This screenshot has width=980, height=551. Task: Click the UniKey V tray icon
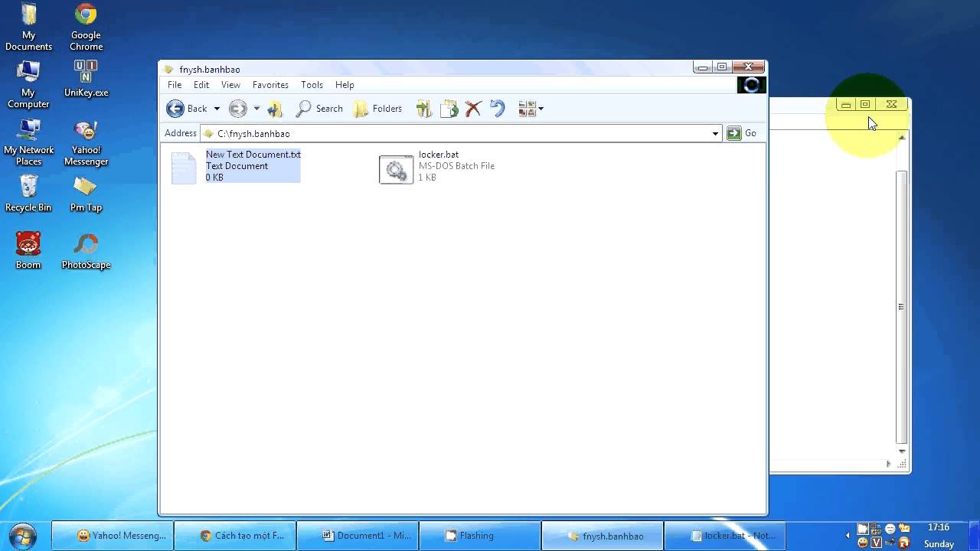tap(877, 543)
